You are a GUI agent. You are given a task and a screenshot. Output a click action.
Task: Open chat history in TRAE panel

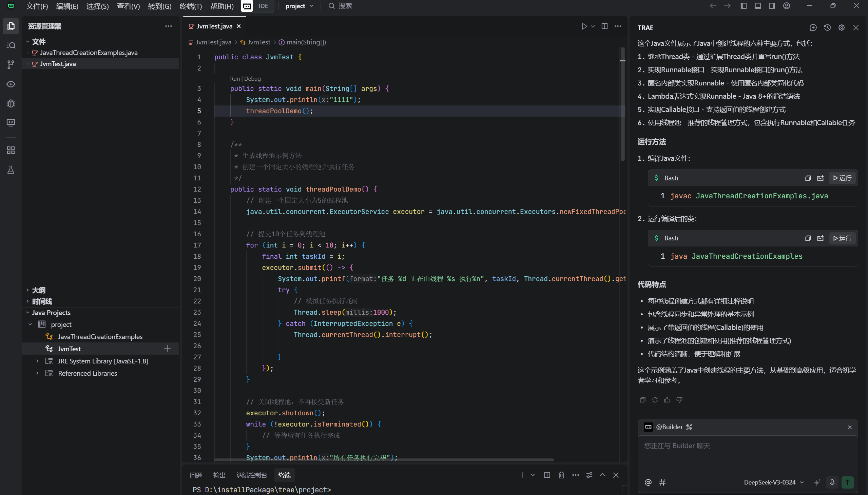[x=827, y=27]
